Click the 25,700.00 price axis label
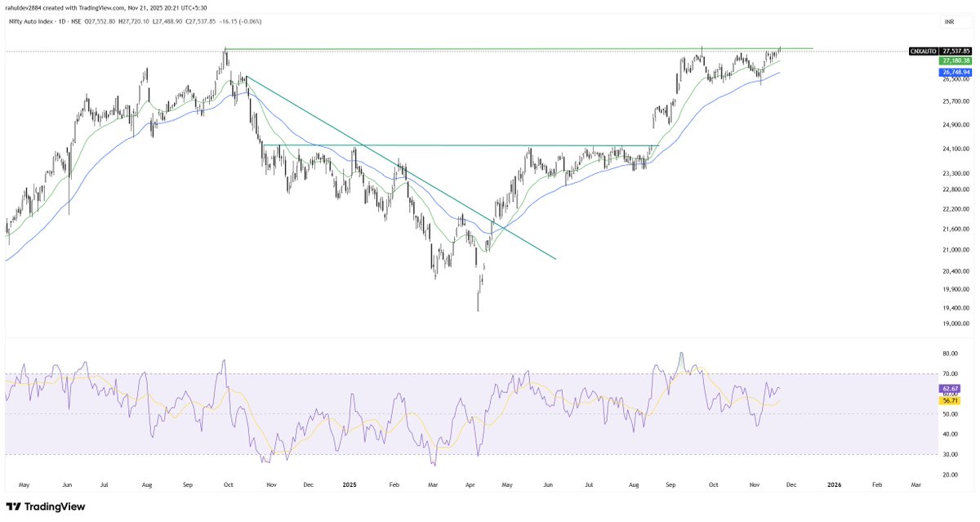Screen dimensions: 980x522 [955, 101]
